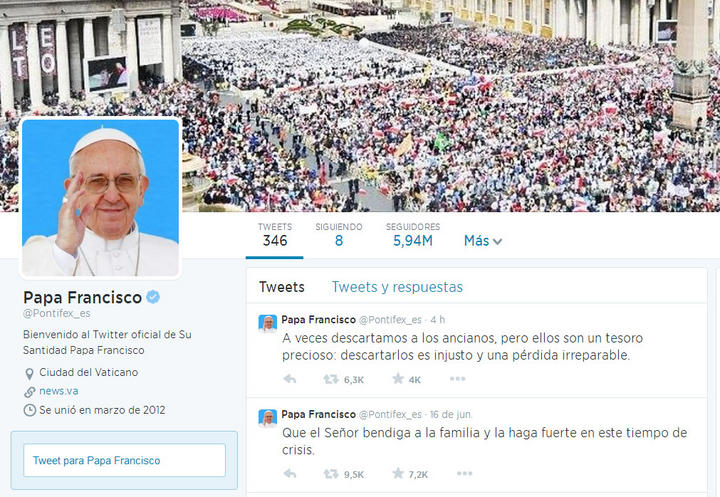Viewport: 720px width, 497px height.
Task: Show the 346 Tweets count
Action: [275, 235]
